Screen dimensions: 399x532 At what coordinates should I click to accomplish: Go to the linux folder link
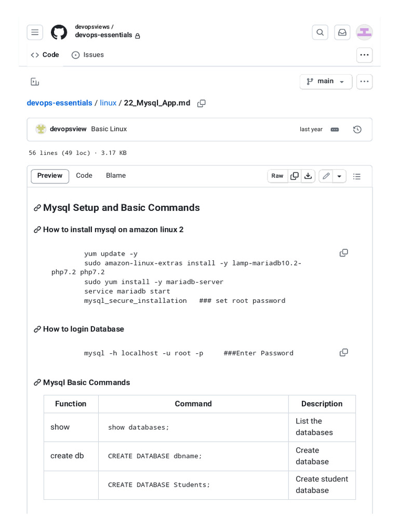coord(108,103)
